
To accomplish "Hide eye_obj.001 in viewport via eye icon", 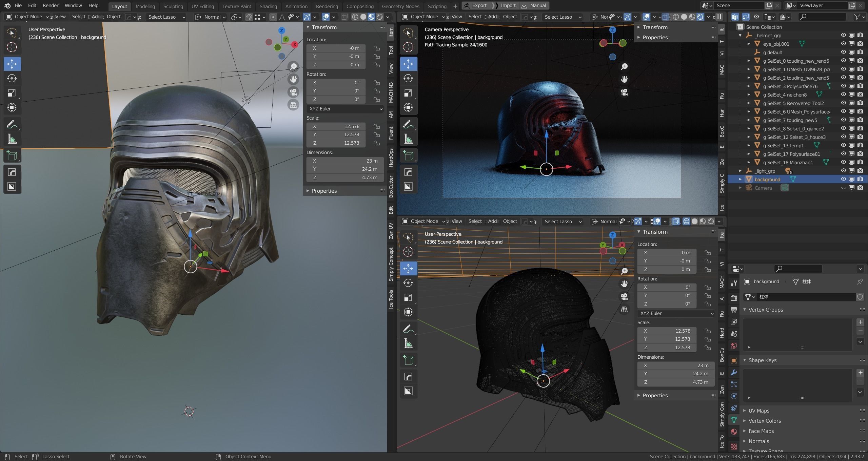I will click(x=843, y=44).
